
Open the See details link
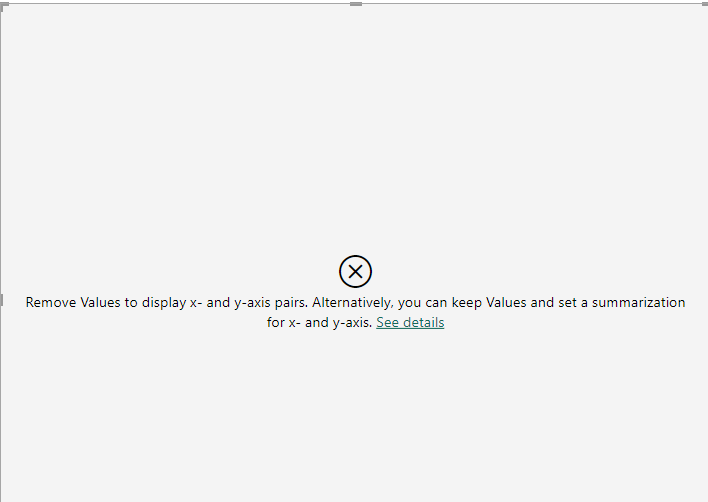click(410, 322)
